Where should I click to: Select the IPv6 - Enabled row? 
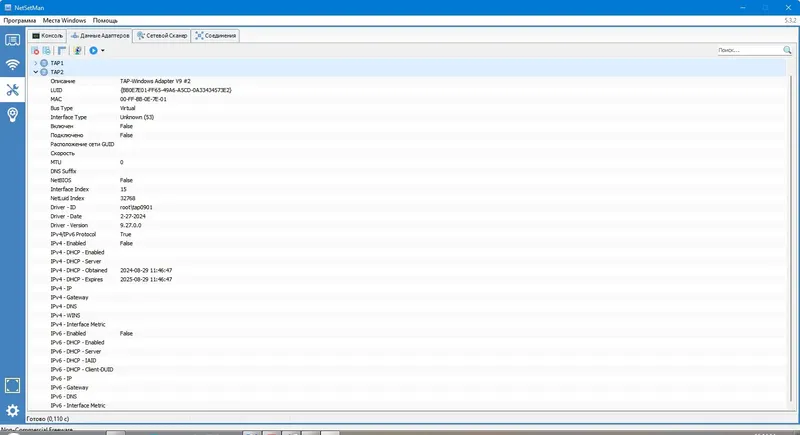click(x=408, y=334)
